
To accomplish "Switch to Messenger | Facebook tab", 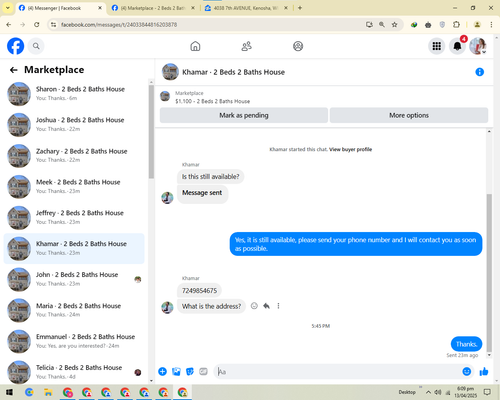I will click(60, 8).
